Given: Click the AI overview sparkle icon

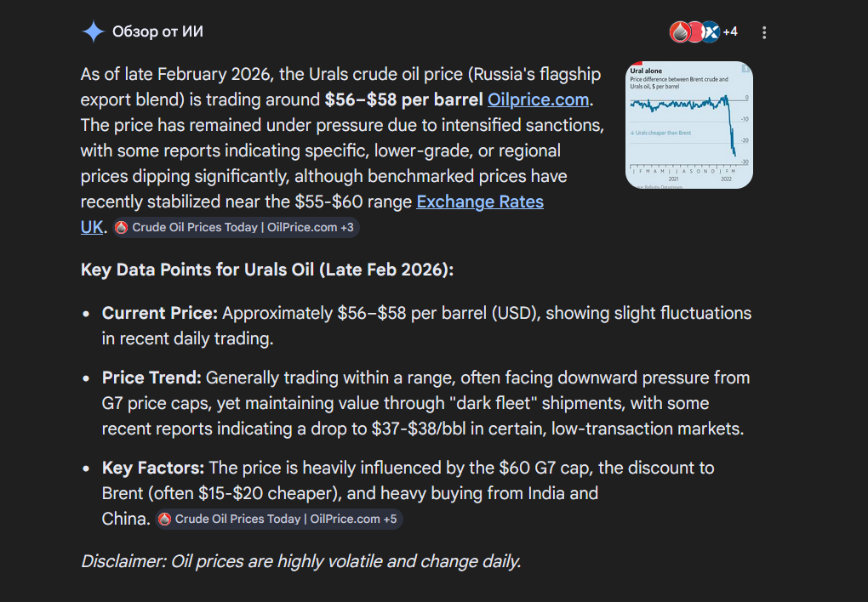Looking at the screenshot, I should coord(92,32).
